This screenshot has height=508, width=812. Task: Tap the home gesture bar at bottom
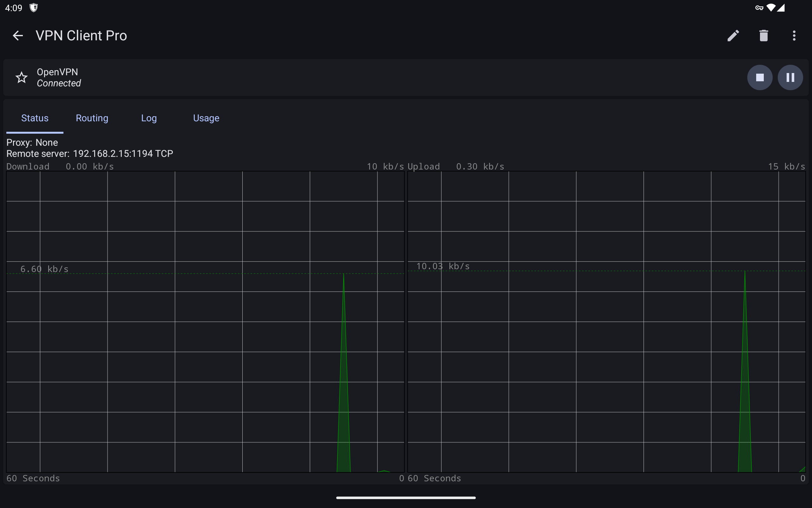[406, 498]
